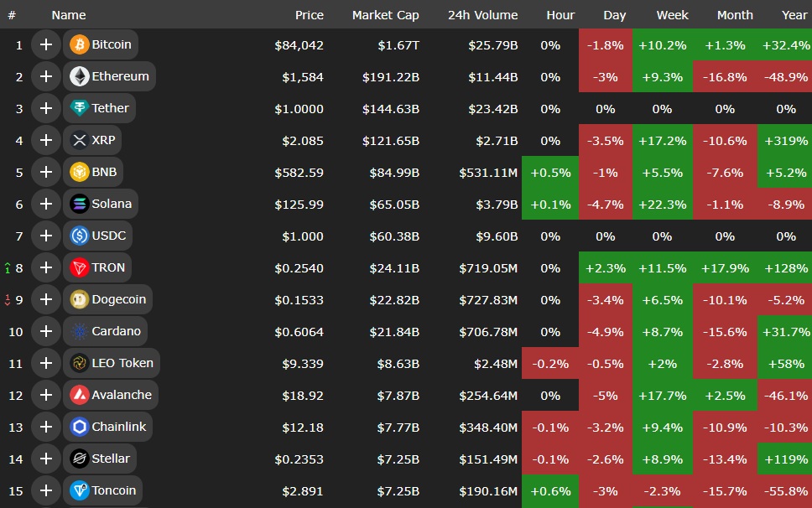This screenshot has width=812, height=508.
Task: Toggle plus button next to Cardano
Action: click(x=45, y=331)
